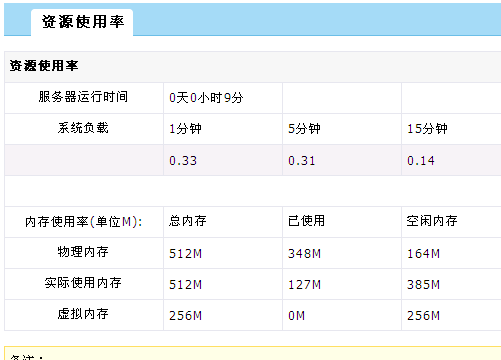Click the 15分钟 column header
501x360 pixels.
point(427,129)
